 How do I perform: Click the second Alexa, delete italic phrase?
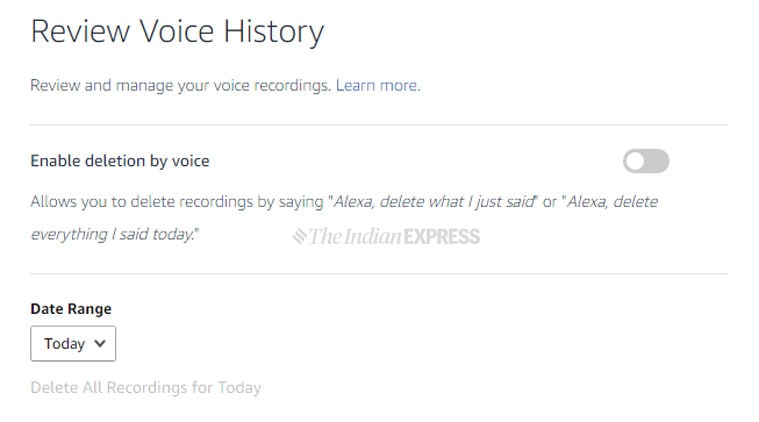pyautogui.click(x=612, y=201)
